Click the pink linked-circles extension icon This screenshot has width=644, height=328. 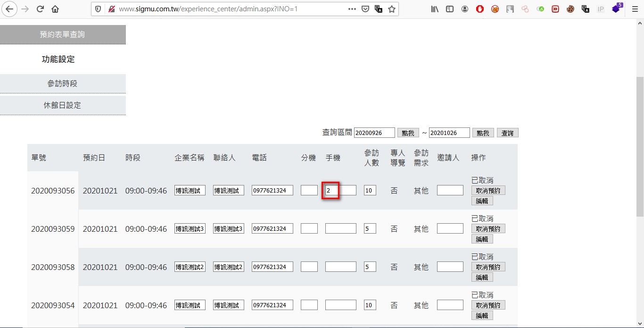coord(525,9)
